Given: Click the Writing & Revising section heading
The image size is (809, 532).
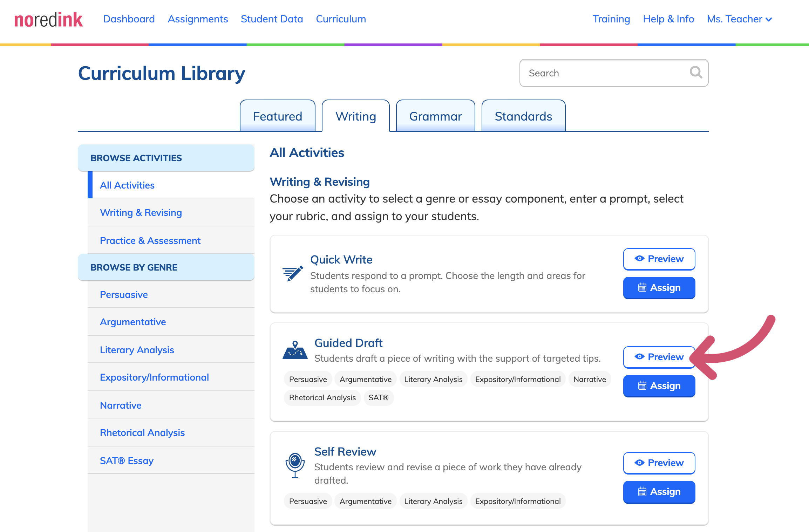Looking at the screenshot, I should pyautogui.click(x=320, y=182).
